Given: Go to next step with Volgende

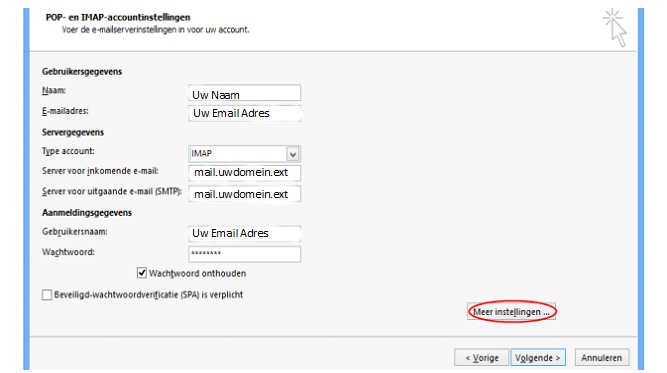Looking at the screenshot, I should point(538,358).
